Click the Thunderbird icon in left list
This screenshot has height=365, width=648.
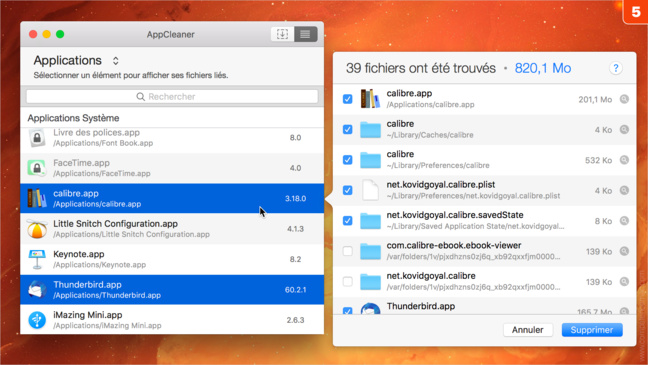[37, 289]
